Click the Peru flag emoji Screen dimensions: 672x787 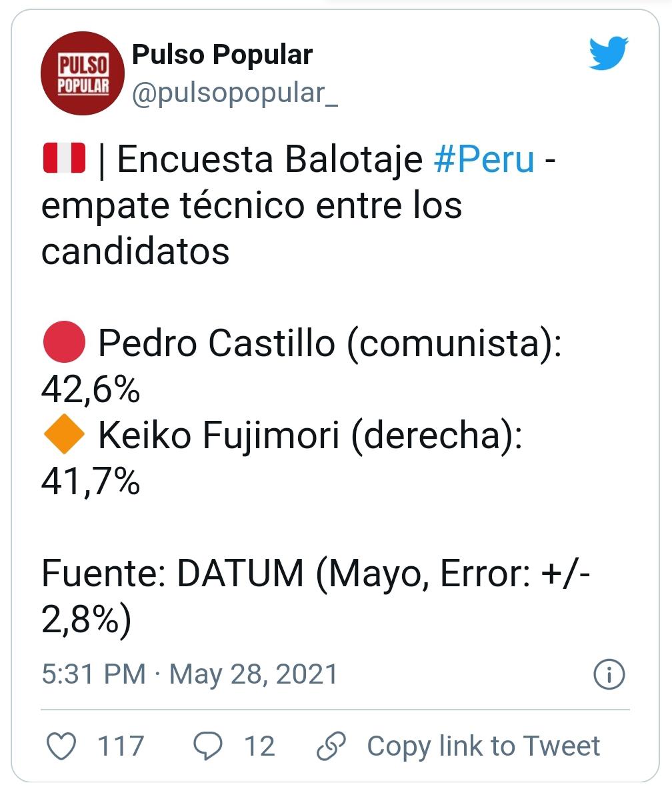64,159
